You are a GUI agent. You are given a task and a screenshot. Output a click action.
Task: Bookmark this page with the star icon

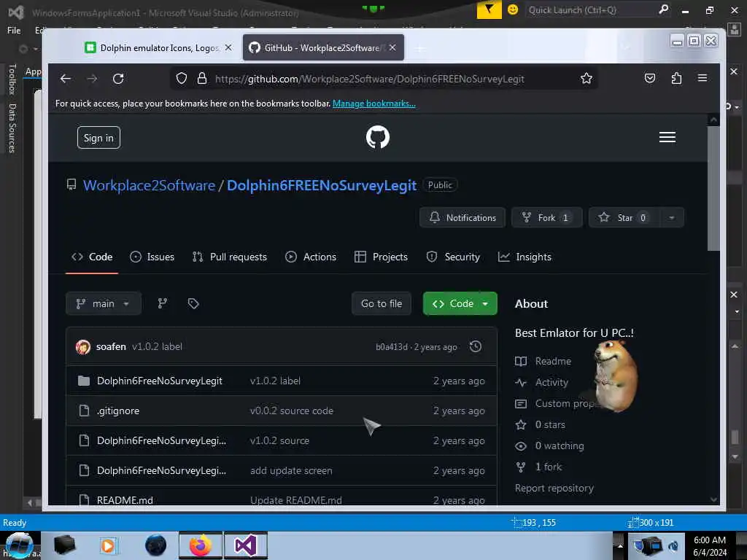pyautogui.click(x=587, y=78)
